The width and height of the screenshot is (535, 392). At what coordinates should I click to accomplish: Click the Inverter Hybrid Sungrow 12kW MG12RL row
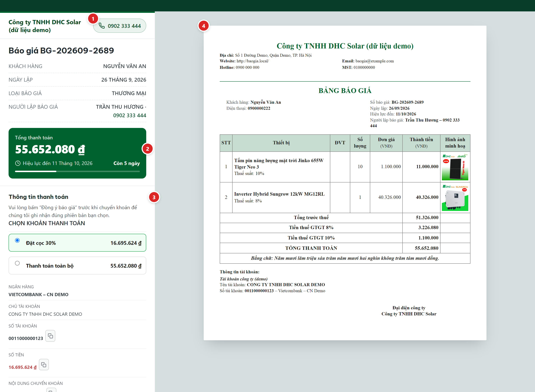tap(345, 197)
